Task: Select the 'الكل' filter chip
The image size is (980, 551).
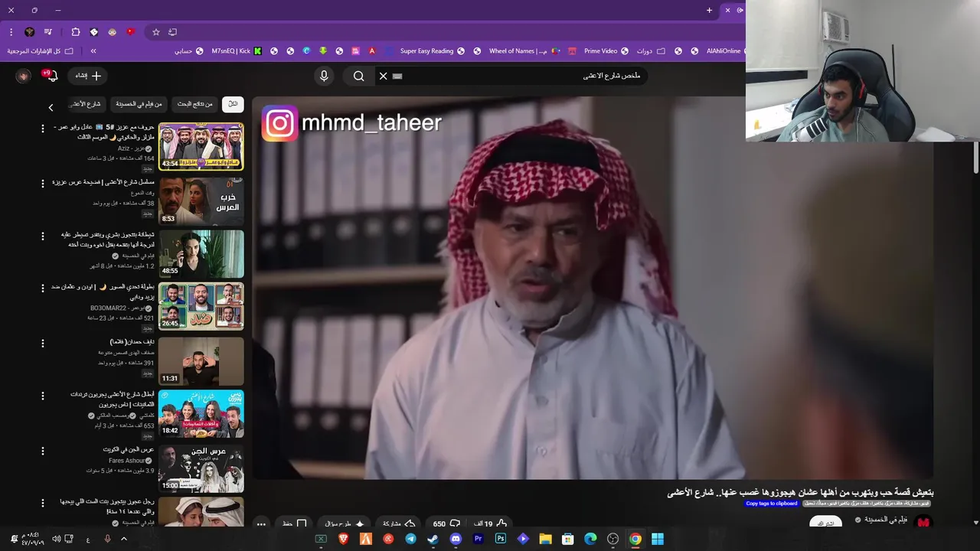Action: coord(233,104)
